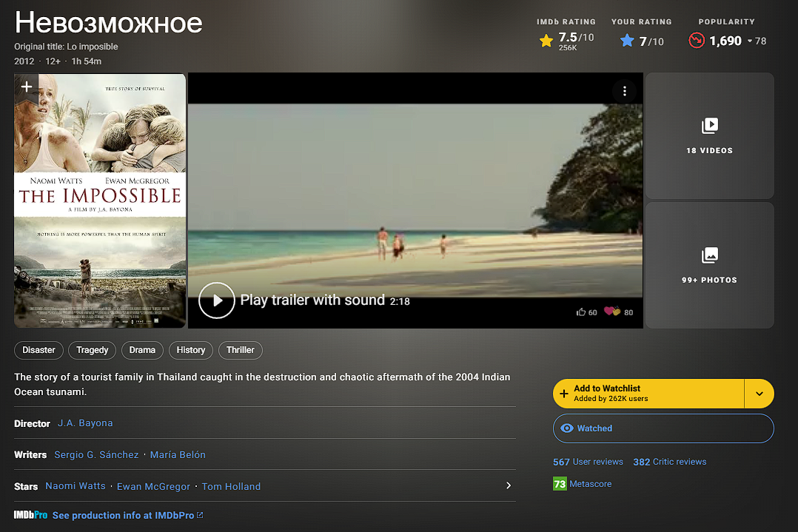798x532 pixels.
Task: Click See production info at IMDbPro
Action: click(x=123, y=515)
